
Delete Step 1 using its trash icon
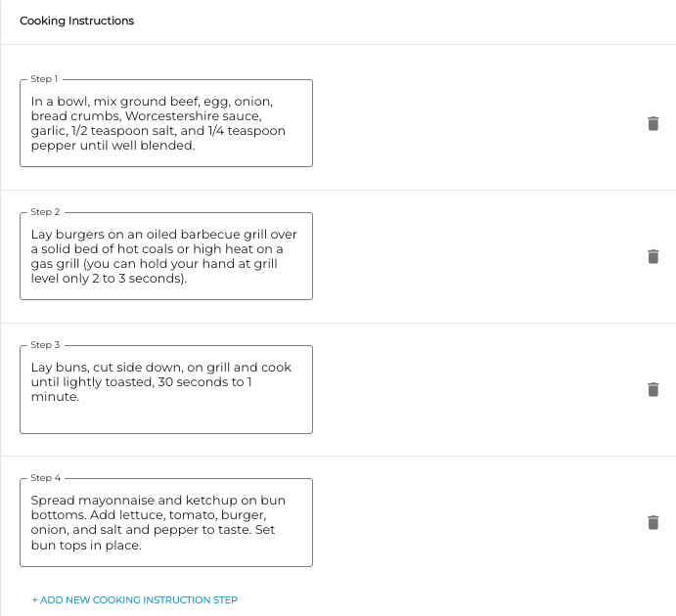point(653,123)
